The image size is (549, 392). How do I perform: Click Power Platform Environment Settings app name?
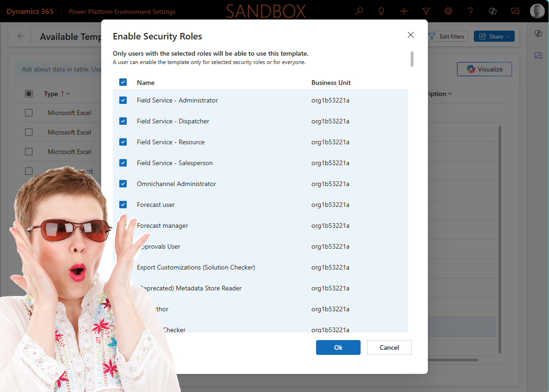point(122,12)
